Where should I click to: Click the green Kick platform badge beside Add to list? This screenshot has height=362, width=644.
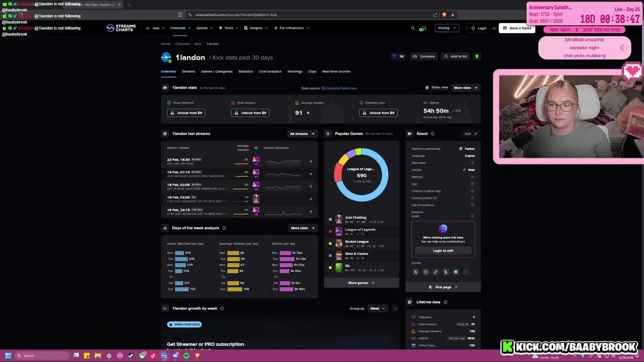tap(476, 56)
